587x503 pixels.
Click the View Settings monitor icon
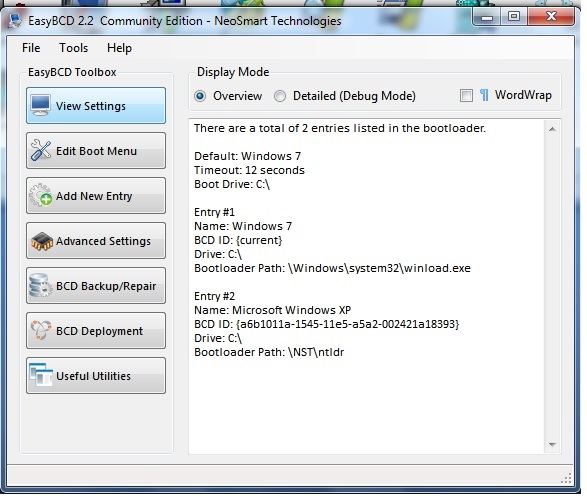(41, 106)
